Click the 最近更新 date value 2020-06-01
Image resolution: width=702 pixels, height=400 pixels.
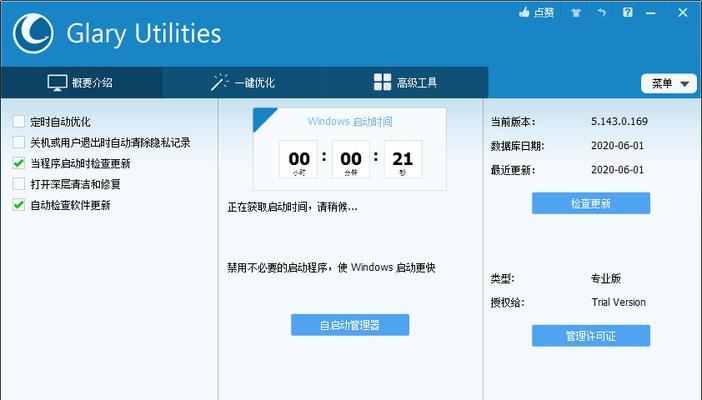617,170
